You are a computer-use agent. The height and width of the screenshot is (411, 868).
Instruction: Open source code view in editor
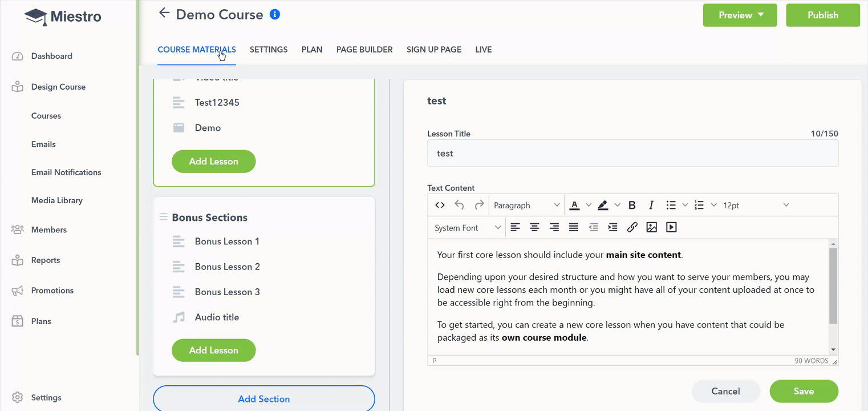pos(440,205)
